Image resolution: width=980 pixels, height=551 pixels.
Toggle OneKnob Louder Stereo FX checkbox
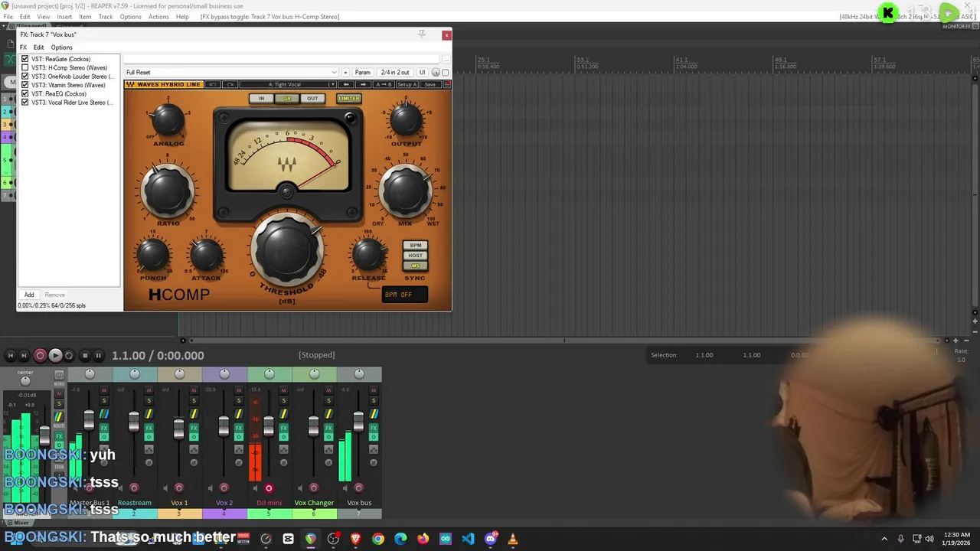coord(25,77)
